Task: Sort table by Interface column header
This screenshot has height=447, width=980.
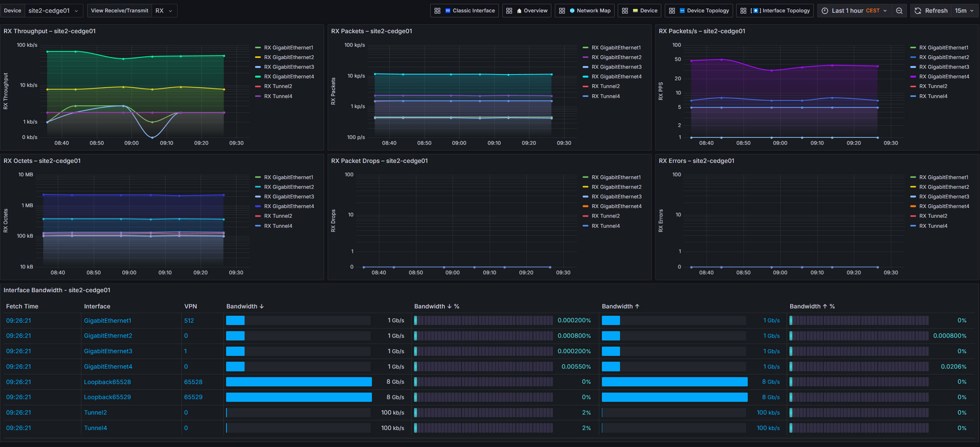Action: (97, 306)
